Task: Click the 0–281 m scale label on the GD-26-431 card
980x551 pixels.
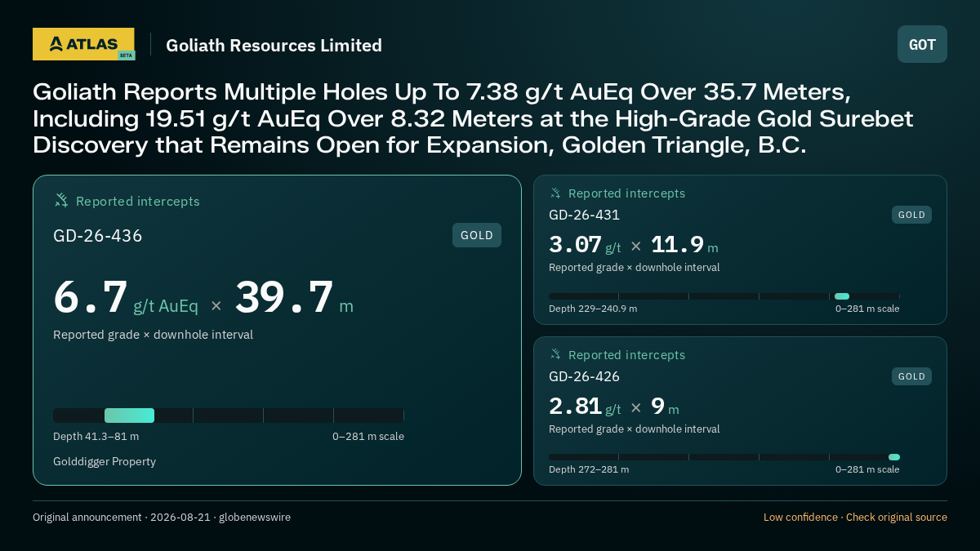Action: coord(867,309)
